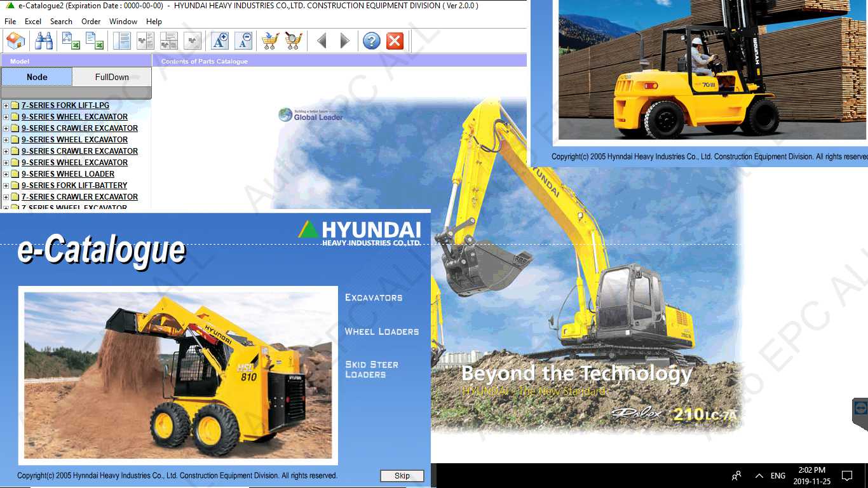The width and height of the screenshot is (868, 488).
Task: Click the Skip button on the splash screen
Action: [402, 476]
